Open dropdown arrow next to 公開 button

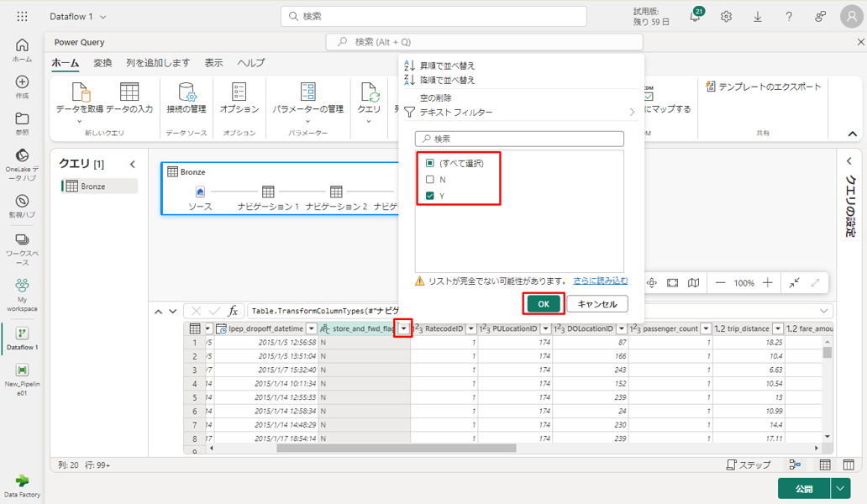point(840,488)
